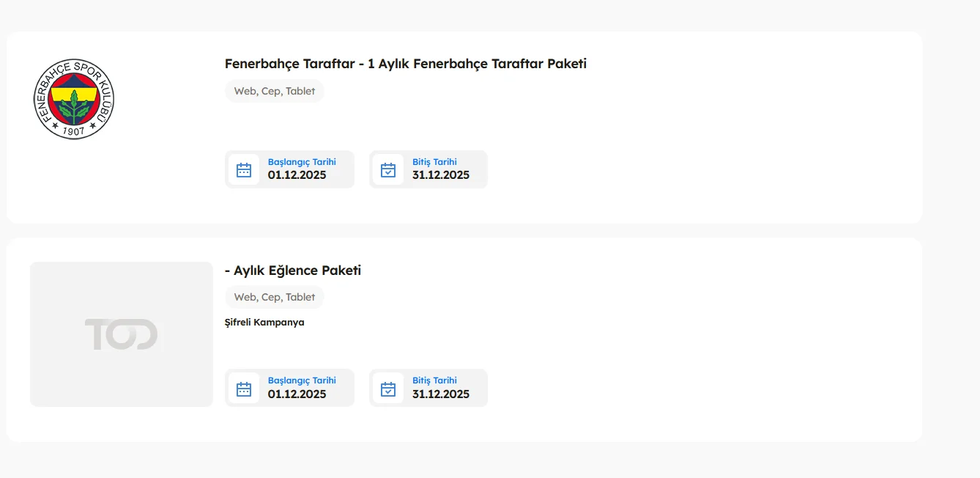Click the Şifreli Kampanya label
The height and width of the screenshot is (478, 980).
coord(264,323)
